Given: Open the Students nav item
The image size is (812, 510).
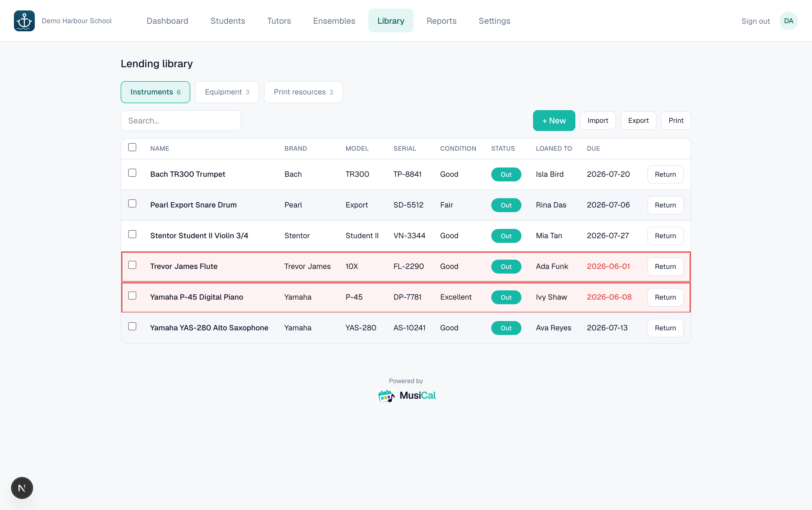Looking at the screenshot, I should [x=228, y=21].
